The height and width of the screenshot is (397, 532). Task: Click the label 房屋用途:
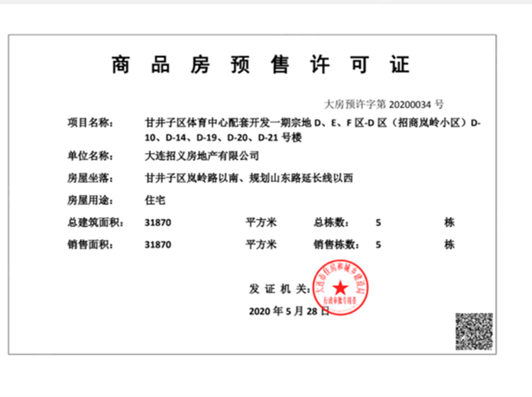90,200
